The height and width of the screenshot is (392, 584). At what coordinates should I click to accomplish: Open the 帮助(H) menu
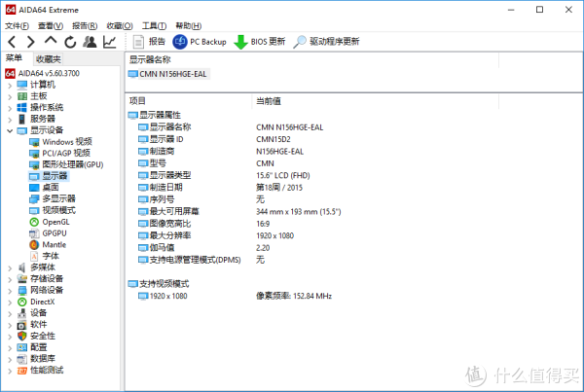point(189,25)
